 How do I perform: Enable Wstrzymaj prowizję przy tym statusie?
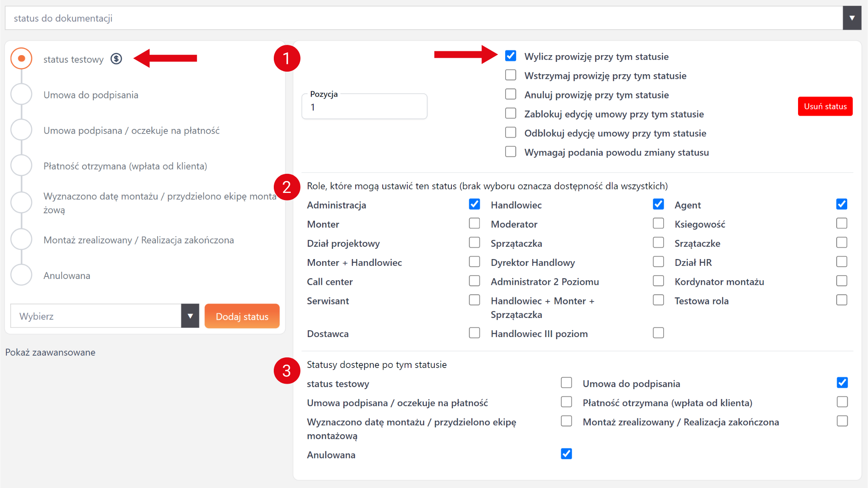pos(511,75)
